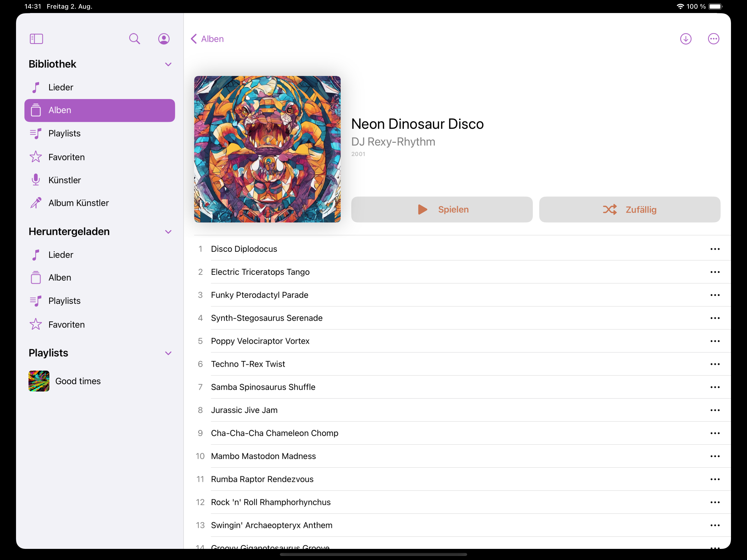747x560 pixels.
Task: Collapse the Bibliothek section
Action: (x=168, y=64)
